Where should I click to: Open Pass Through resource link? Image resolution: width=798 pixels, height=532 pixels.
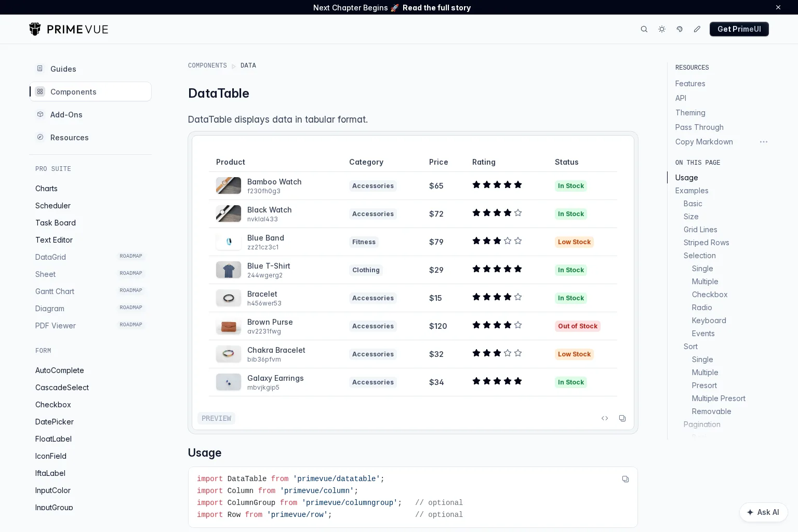click(x=699, y=127)
